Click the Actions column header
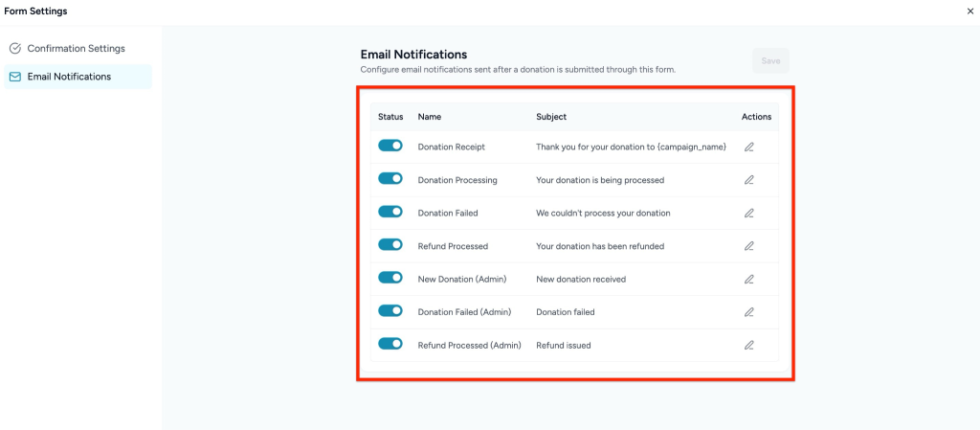 click(x=756, y=117)
